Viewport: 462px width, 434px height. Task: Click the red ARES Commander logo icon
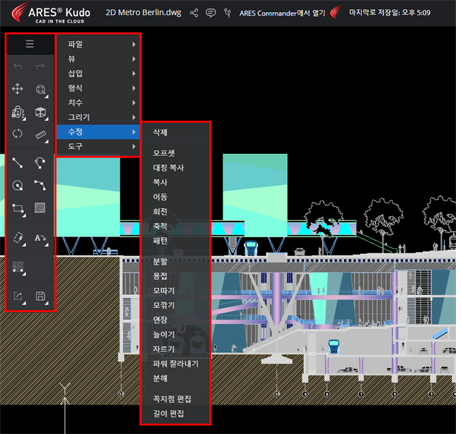point(335,12)
